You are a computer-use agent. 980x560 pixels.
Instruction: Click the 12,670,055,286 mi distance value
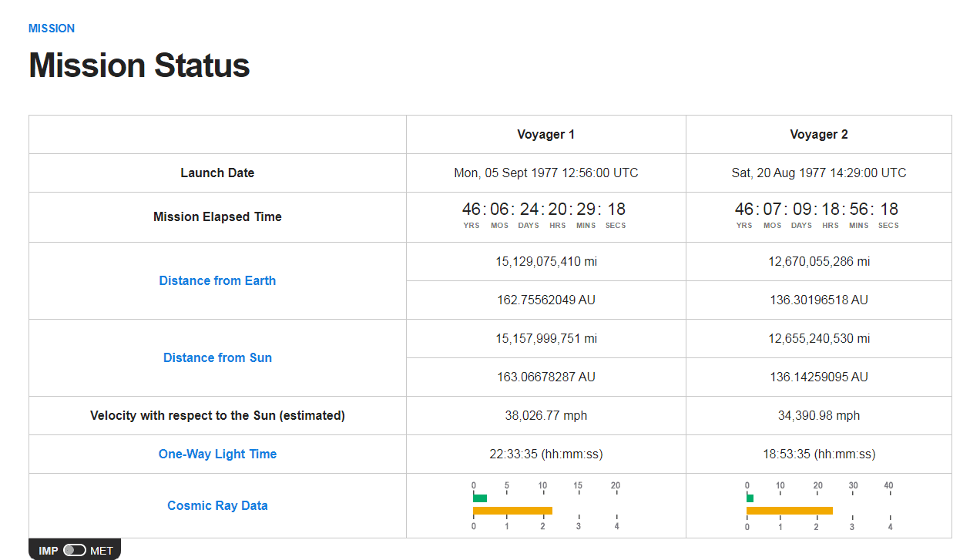pyautogui.click(x=818, y=261)
